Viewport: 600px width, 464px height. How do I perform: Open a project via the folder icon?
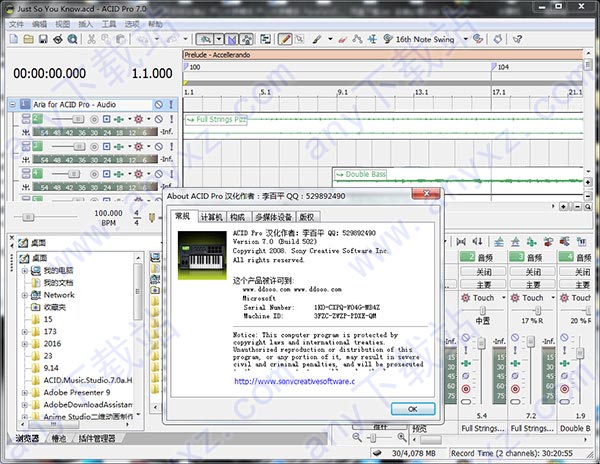(x=28, y=39)
